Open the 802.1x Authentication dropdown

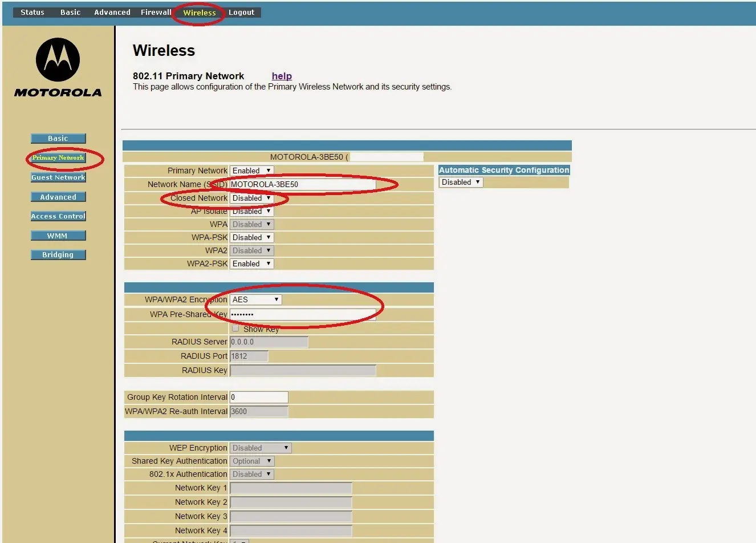click(x=251, y=474)
